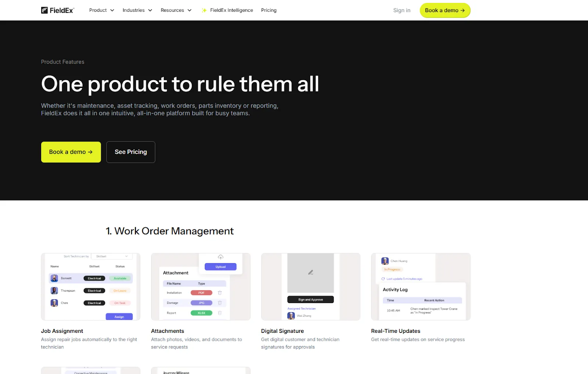Screen dimensions: 588x374
Task: Click the Job Assignment heading
Action: [x=62, y=331]
